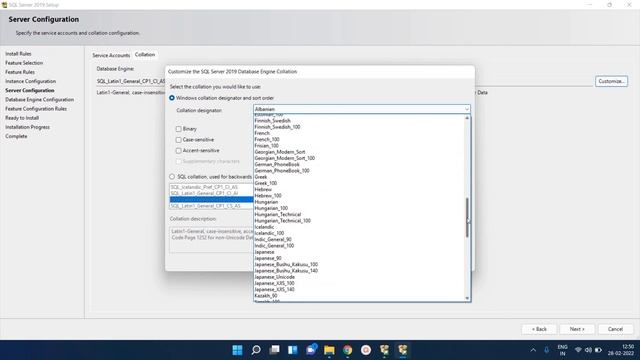Image resolution: width=640 pixels, height=360 pixels.
Task: Choose Indic_General_90 from the list
Action: click(273, 239)
